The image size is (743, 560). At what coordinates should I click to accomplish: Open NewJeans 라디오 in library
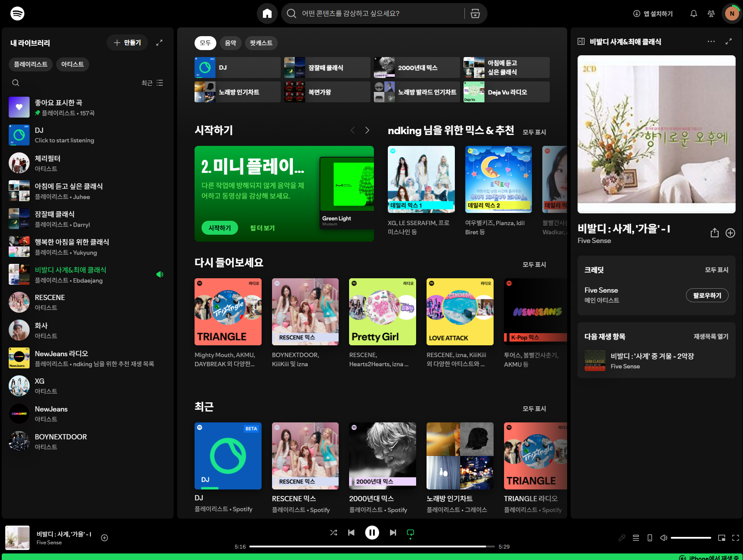point(87,358)
